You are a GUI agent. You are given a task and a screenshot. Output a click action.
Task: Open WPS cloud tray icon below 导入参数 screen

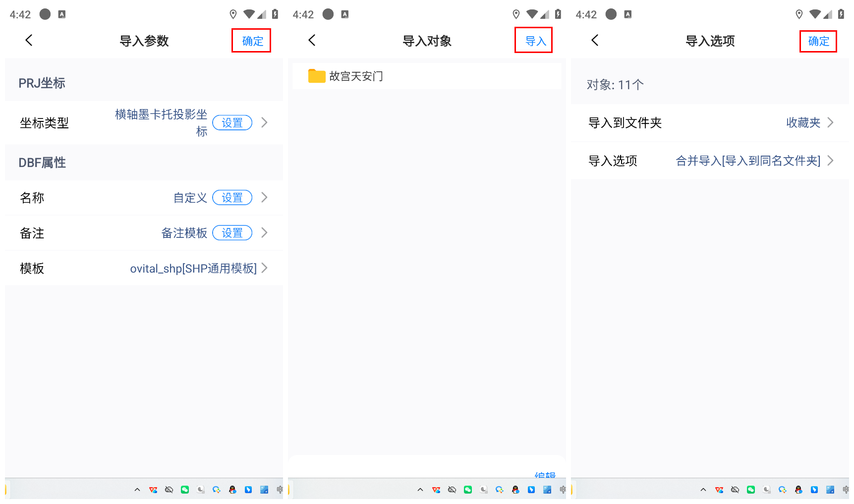coord(153,490)
